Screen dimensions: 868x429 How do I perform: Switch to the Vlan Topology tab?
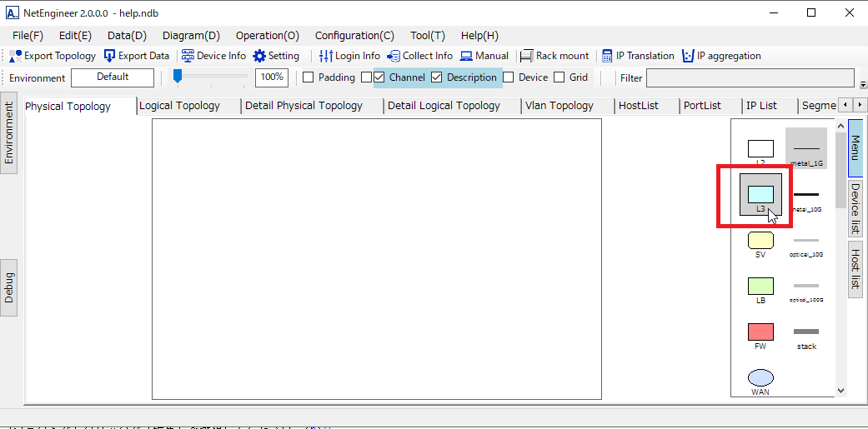click(559, 106)
